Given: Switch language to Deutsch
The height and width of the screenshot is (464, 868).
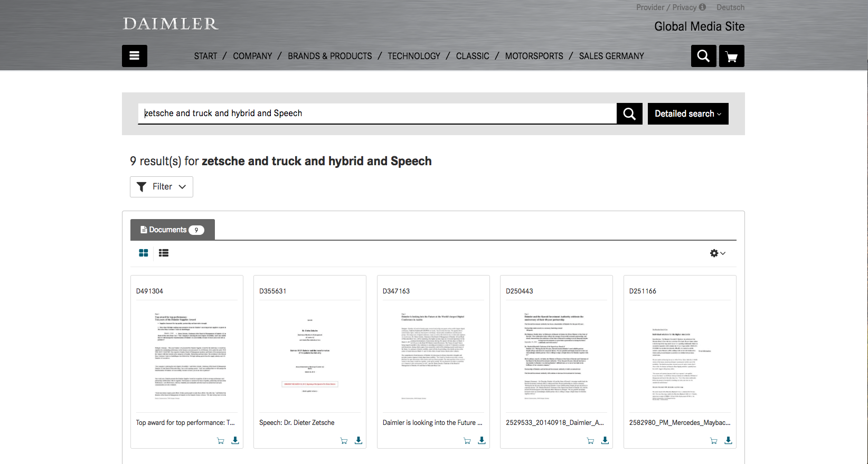Looking at the screenshot, I should 730,7.
